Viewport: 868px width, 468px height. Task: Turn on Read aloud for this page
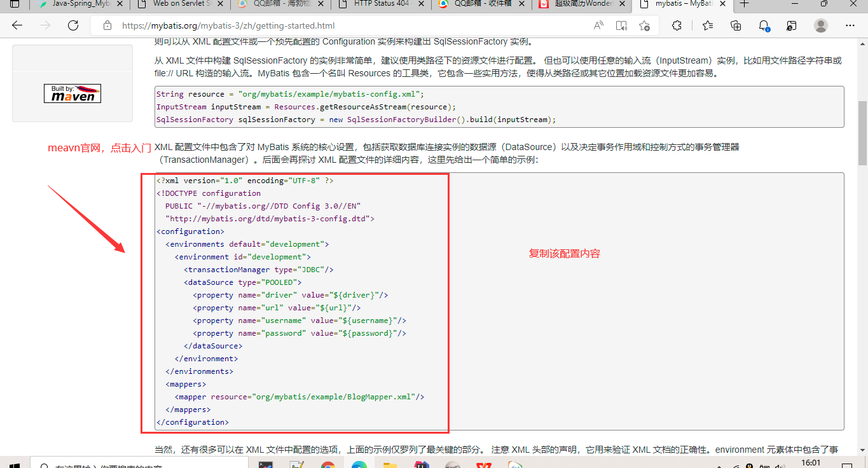(598, 25)
